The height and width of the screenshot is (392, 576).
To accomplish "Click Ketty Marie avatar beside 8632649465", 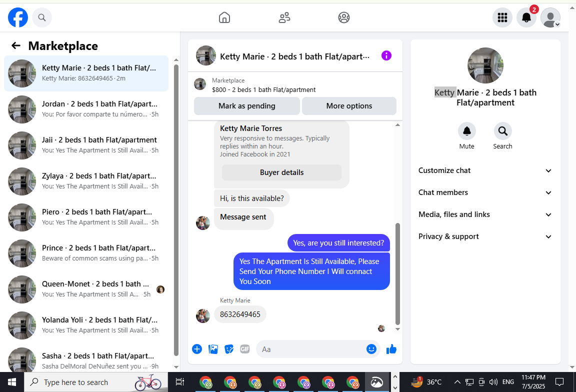I will coord(203,315).
